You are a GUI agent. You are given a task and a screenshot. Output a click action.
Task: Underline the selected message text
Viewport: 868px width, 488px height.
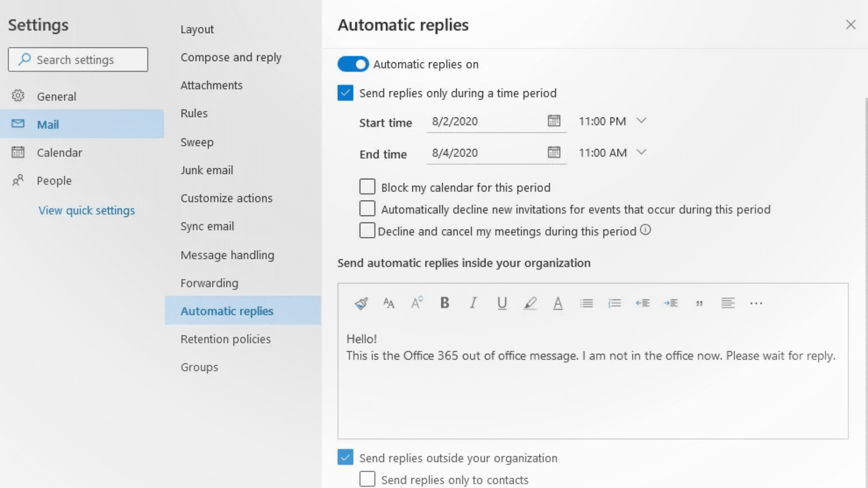tap(502, 303)
